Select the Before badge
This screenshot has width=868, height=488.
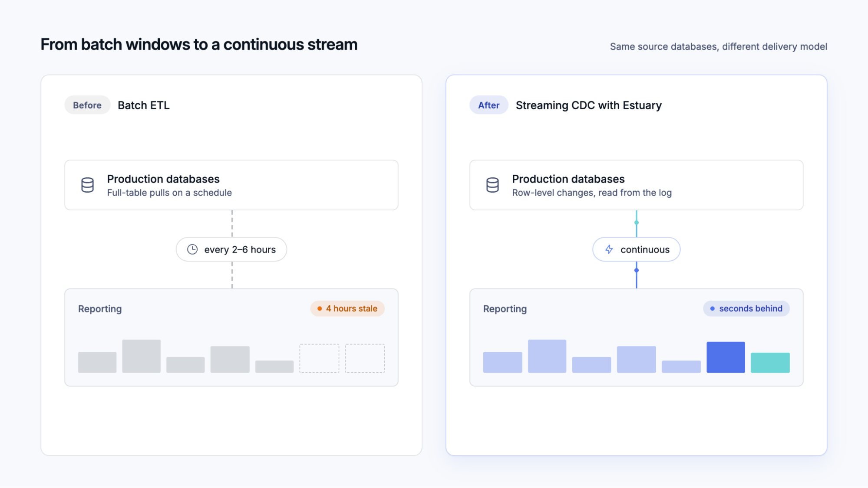tap(87, 105)
